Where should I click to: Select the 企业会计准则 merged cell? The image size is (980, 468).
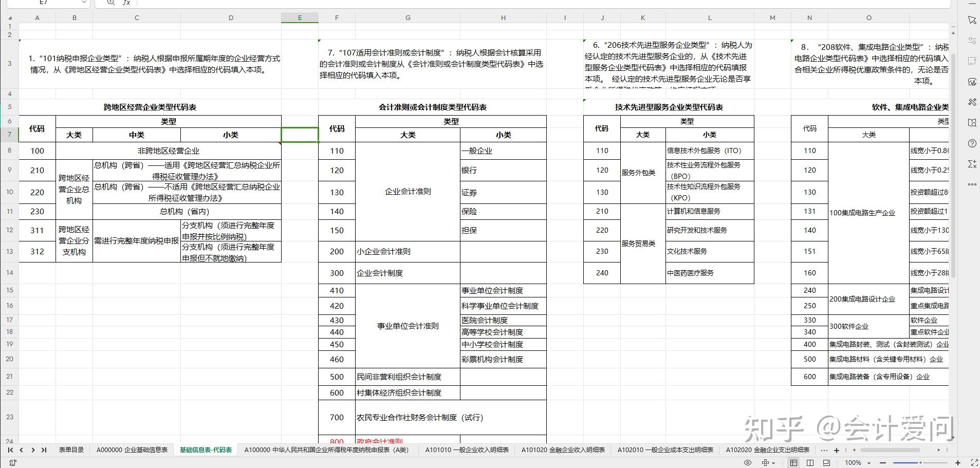[x=408, y=192]
